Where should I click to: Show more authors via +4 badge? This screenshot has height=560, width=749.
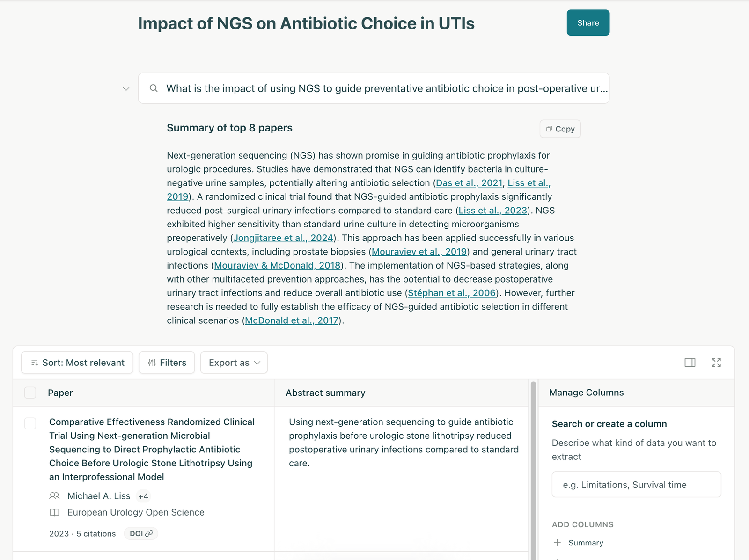(143, 496)
